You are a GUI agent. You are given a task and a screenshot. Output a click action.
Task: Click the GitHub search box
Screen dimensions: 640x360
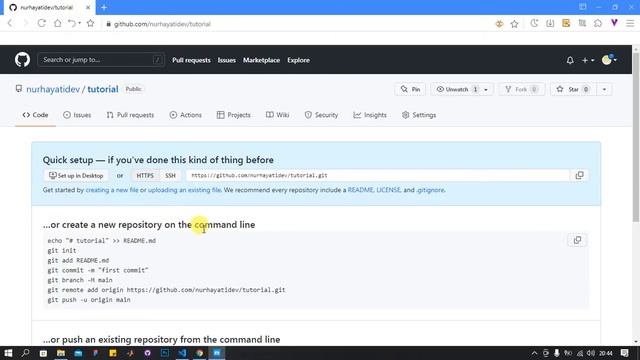pyautogui.click(x=101, y=60)
